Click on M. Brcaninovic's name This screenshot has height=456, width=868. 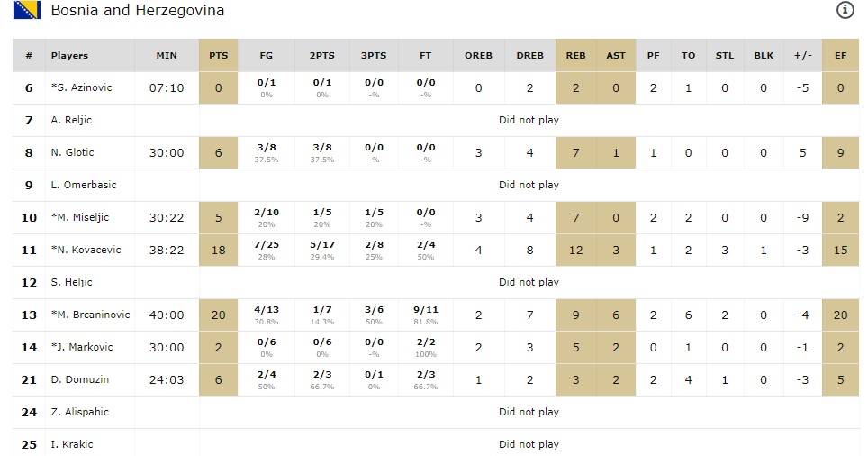(90, 315)
